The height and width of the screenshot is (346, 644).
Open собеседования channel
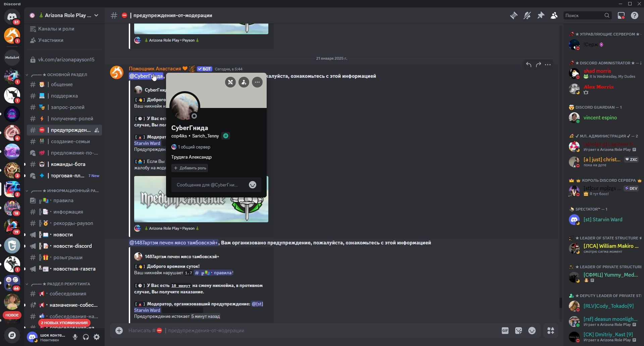(x=64, y=294)
